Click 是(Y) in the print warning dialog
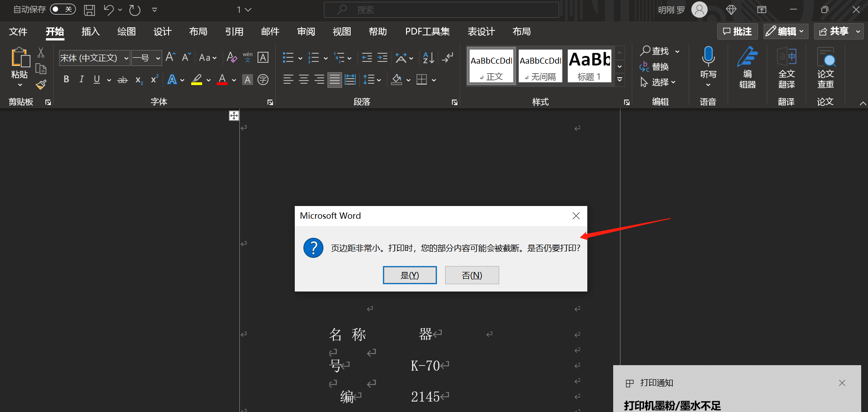 pyautogui.click(x=409, y=275)
